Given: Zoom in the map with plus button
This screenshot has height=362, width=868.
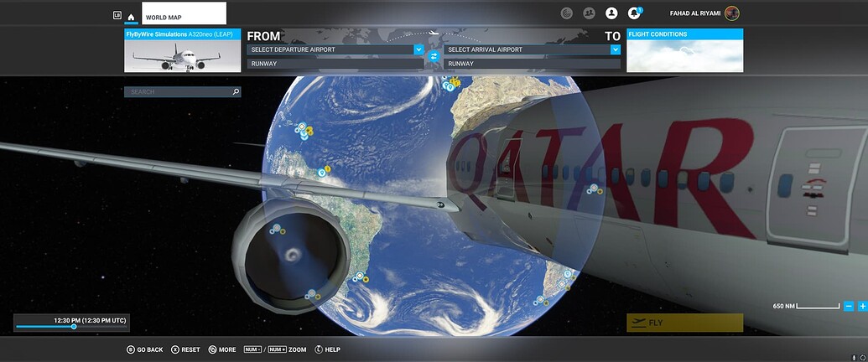Looking at the screenshot, I should tap(862, 306).
